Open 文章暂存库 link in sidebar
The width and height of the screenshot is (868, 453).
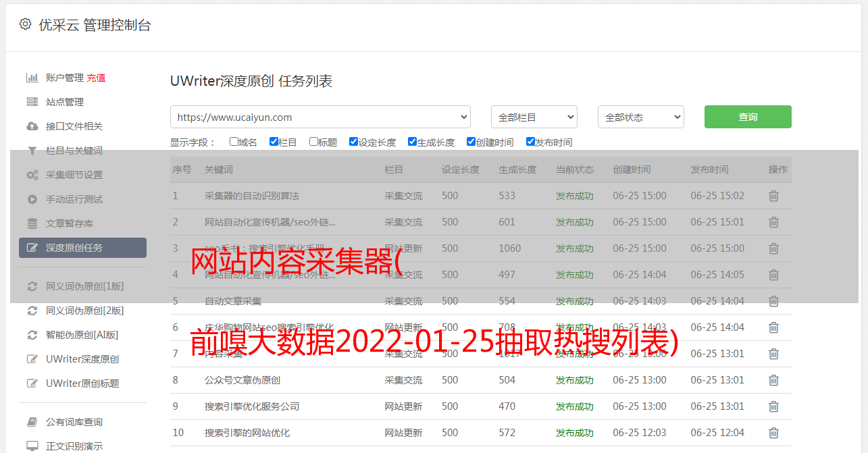[x=70, y=223]
